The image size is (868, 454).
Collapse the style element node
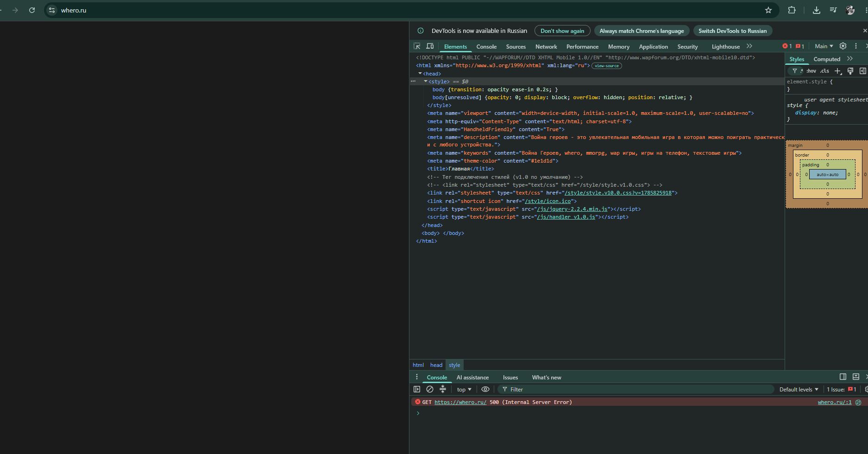coord(426,82)
